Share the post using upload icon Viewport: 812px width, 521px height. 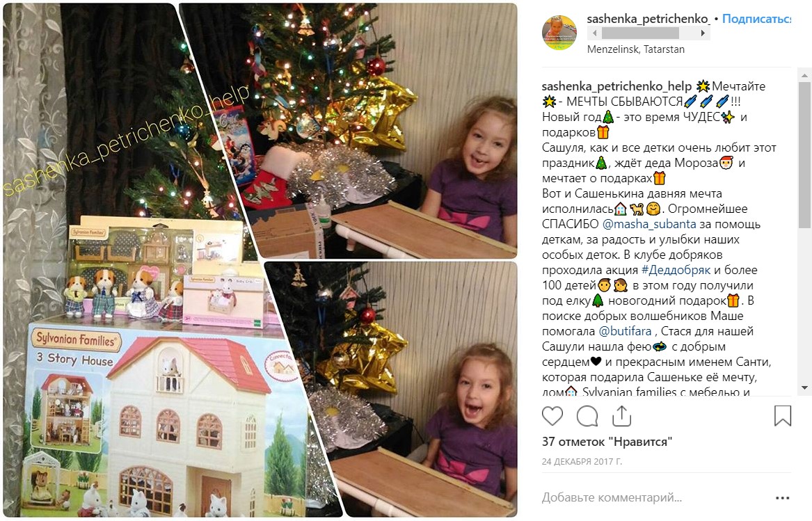[x=621, y=416]
